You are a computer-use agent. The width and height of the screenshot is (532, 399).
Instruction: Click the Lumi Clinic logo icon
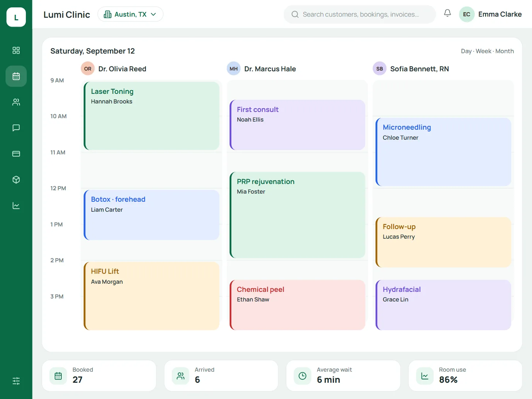pyautogui.click(x=16, y=17)
